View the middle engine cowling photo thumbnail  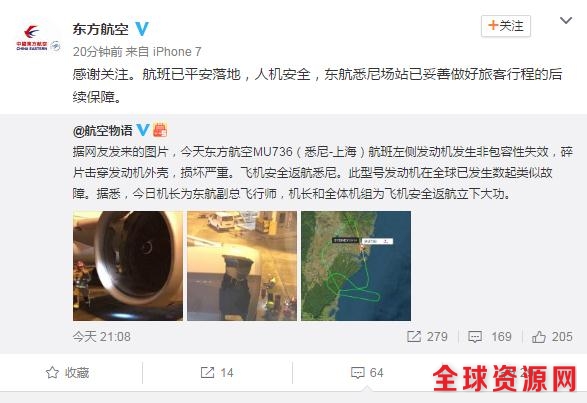pyautogui.click(x=242, y=266)
